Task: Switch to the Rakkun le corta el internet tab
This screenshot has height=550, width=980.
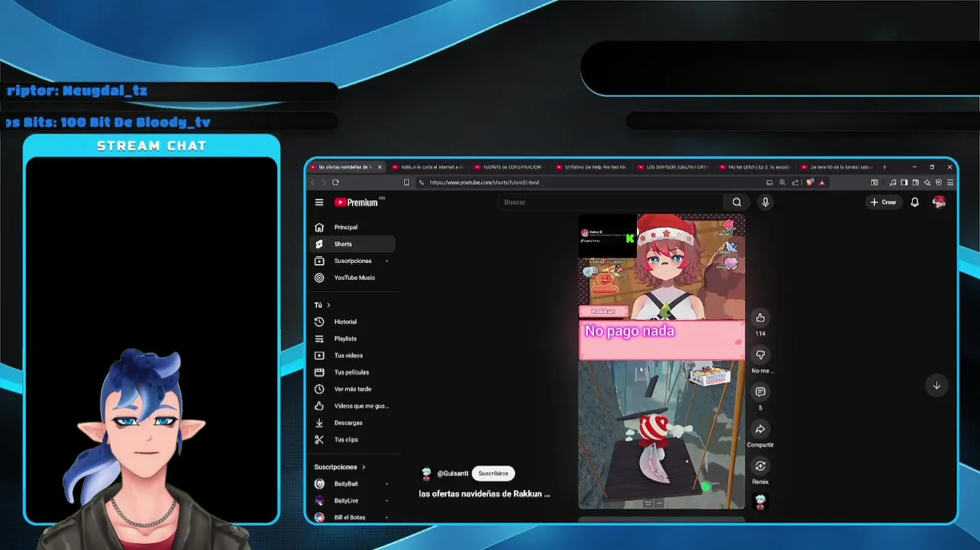Action: tap(427, 167)
